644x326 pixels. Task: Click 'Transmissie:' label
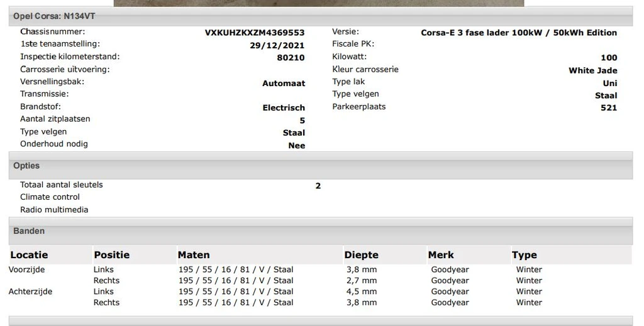coord(45,94)
